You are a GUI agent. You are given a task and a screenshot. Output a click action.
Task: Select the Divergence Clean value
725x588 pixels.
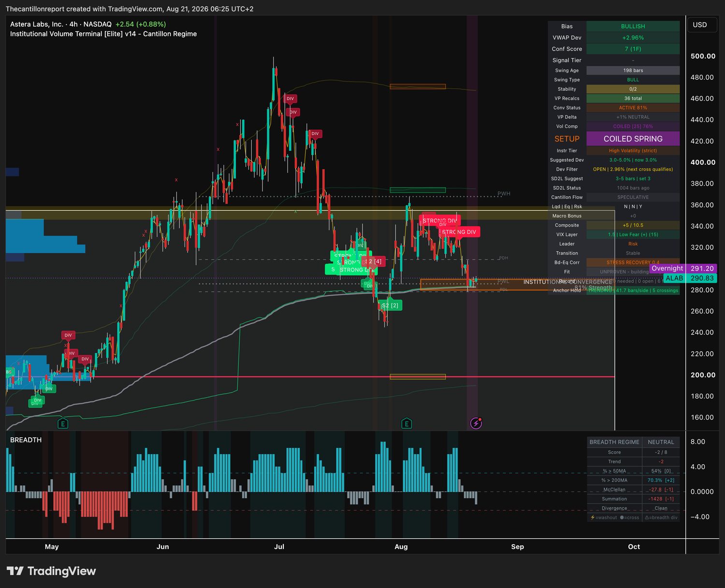point(661,508)
